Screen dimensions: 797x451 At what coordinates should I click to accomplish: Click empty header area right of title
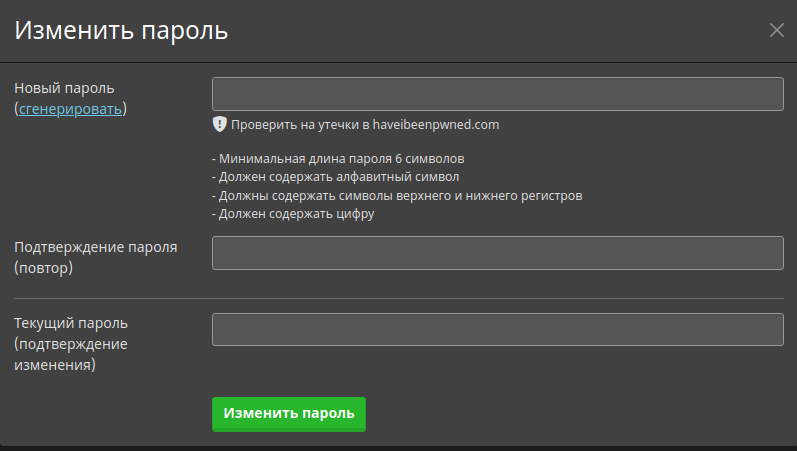tap(500, 30)
